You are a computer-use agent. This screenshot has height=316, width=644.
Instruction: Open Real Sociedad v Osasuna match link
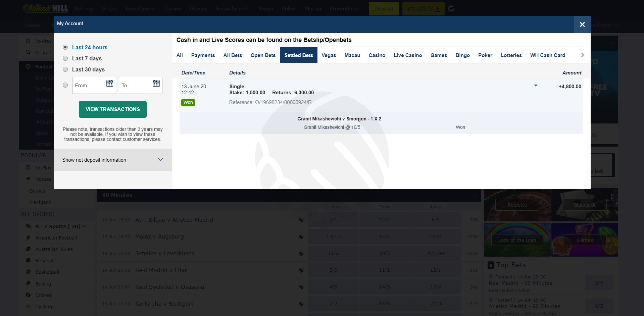pos(169,287)
